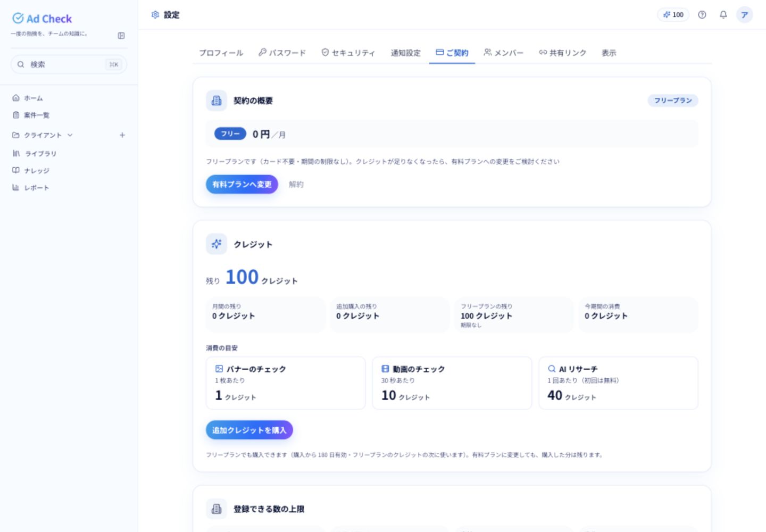Switch to the セキュリティ tab
Screen dimensions: 766x532
pos(348,53)
